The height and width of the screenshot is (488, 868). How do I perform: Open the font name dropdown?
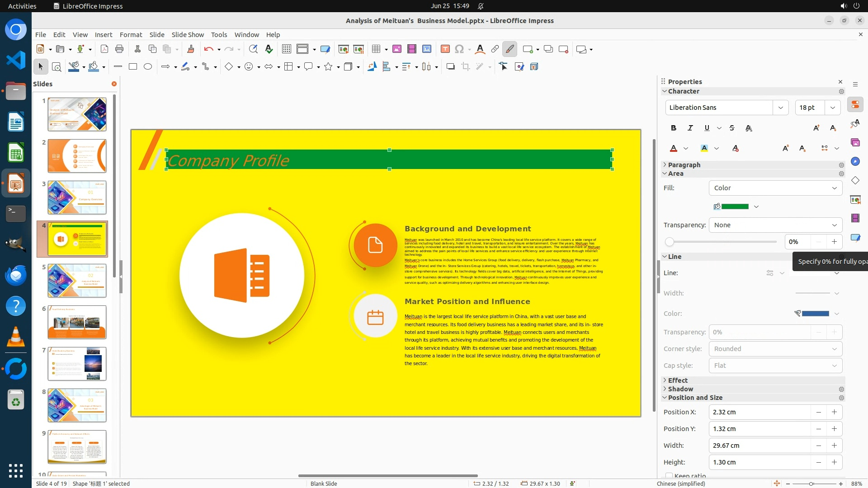click(x=780, y=108)
